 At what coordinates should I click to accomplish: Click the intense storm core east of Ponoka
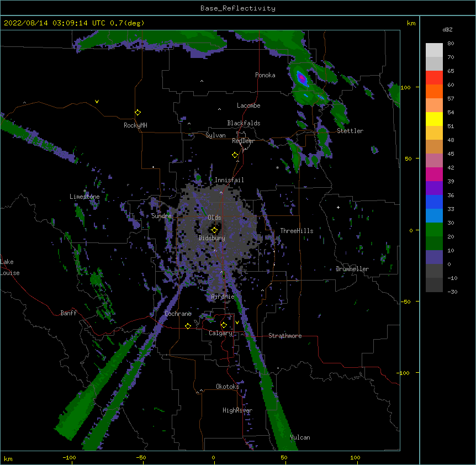302,78
